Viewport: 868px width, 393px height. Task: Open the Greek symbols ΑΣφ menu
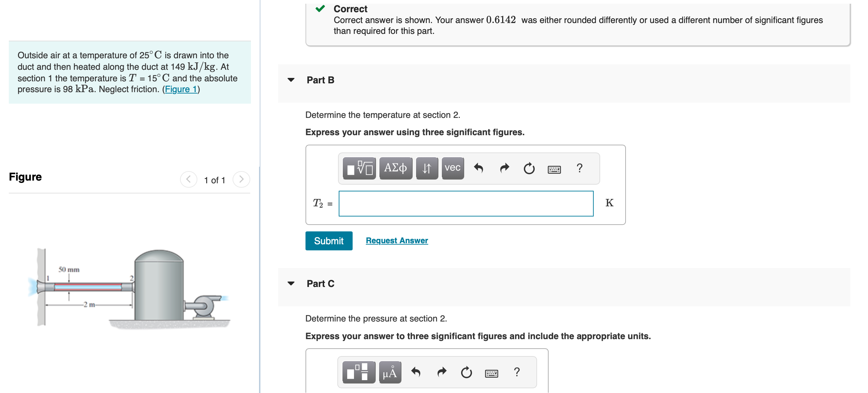395,168
